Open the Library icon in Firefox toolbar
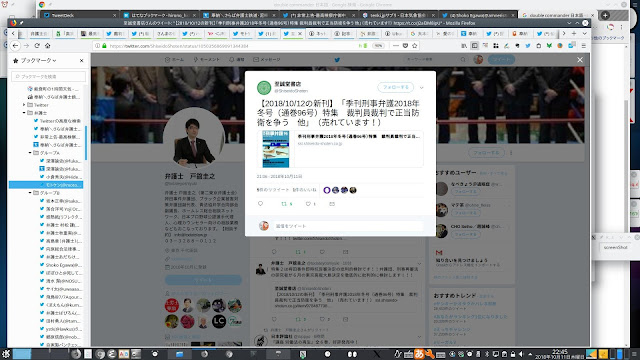This screenshot has width=640, height=360. point(464,46)
